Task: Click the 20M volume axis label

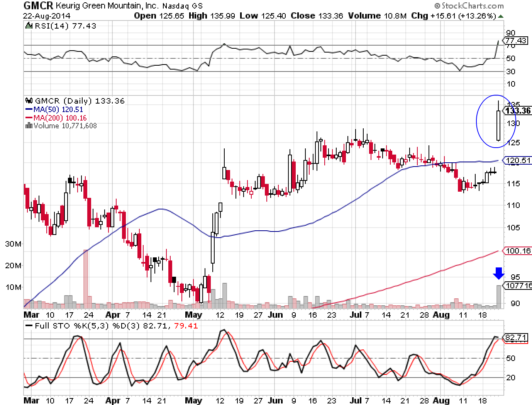Action: [13, 265]
